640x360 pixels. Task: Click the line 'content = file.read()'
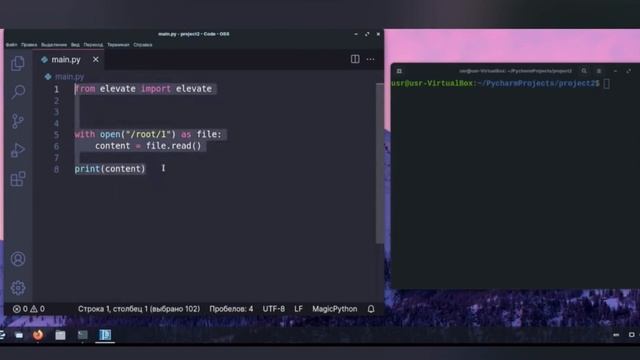148,146
